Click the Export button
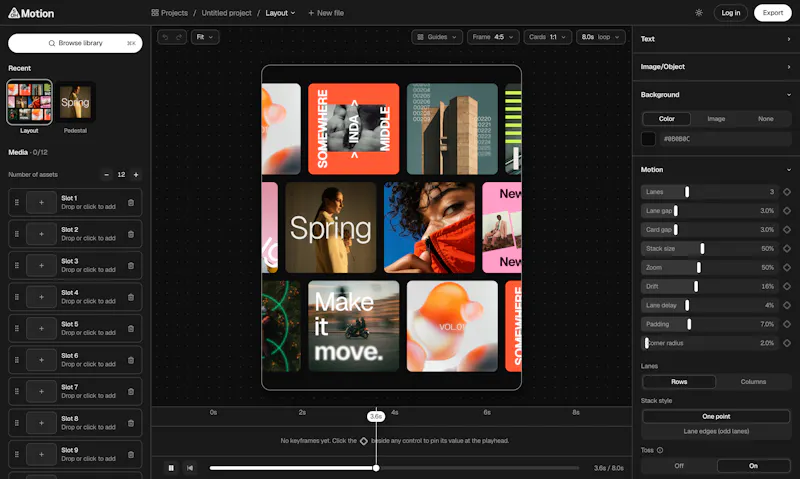This screenshot has height=479, width=800. (772, 13)
